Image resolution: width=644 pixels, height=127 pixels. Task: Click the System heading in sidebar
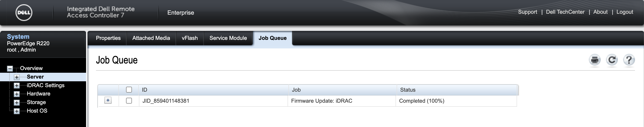(x=18, y=37)
